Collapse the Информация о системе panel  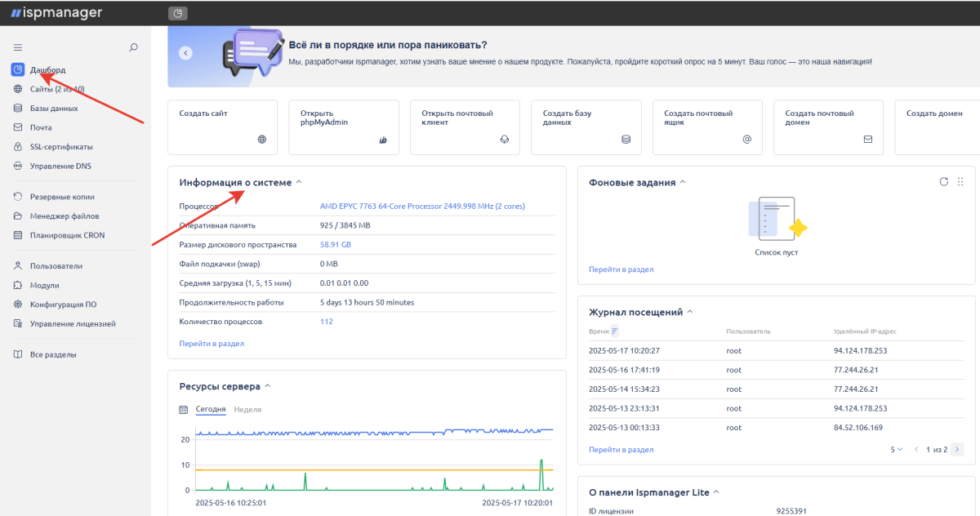[x=298, y=183]
